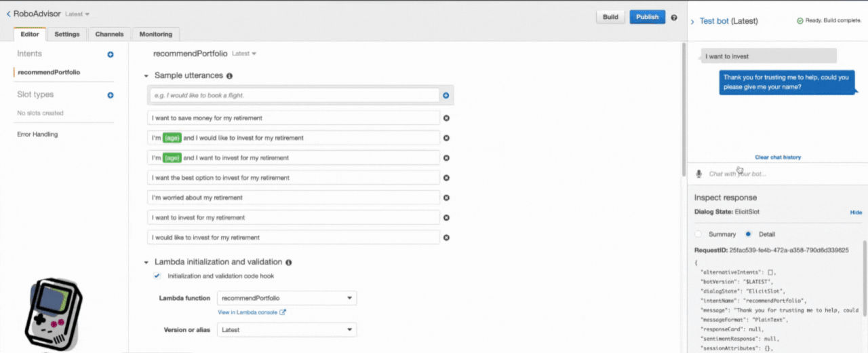The image size is (868, 353).
Task: Open View in Lambda console link
Action: click(x=252, y=312)
